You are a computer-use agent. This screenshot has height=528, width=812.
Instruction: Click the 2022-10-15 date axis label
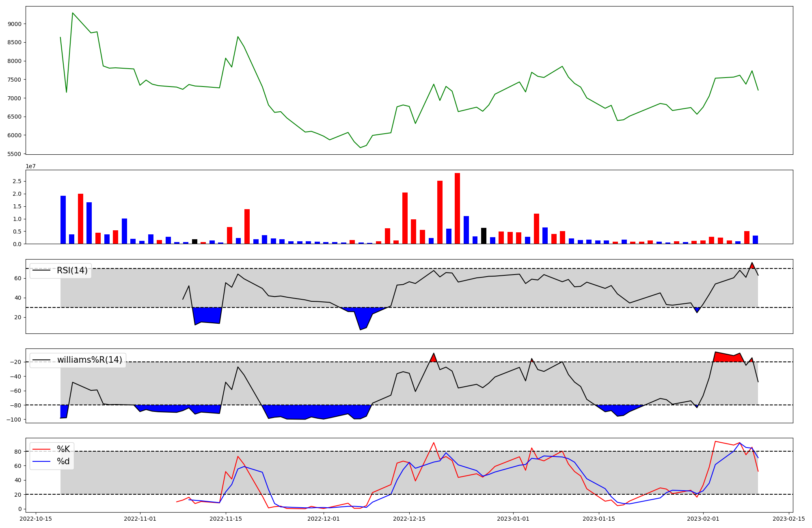36,519
